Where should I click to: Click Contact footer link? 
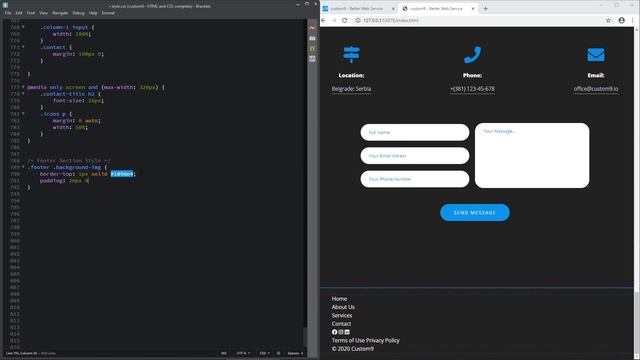coord(341,324)
